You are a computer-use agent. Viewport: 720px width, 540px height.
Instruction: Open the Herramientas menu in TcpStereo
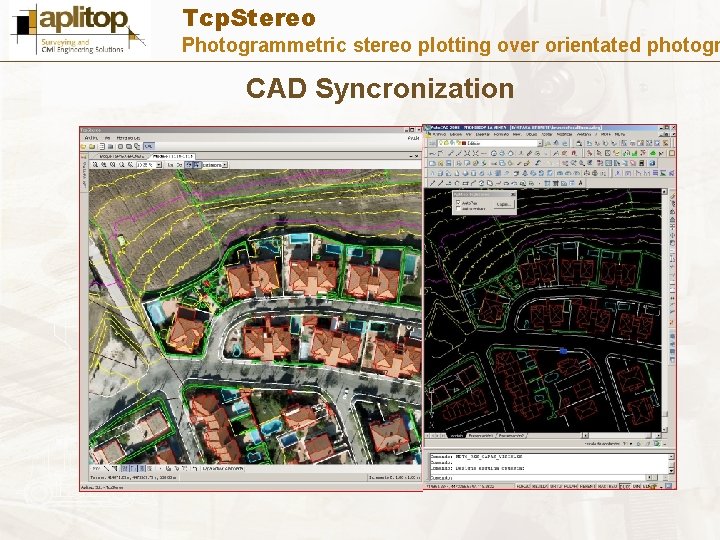pyautogui.click(x=128, y=138)
